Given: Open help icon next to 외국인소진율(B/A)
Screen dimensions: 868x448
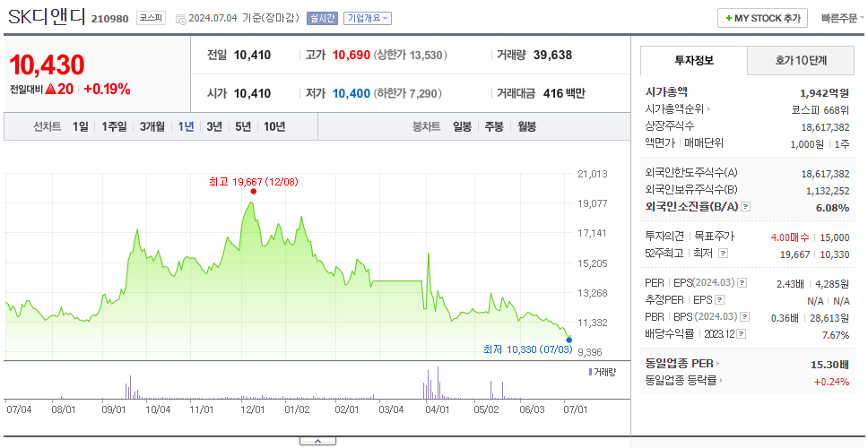Looking at the screenshot, I should [746, 207].
